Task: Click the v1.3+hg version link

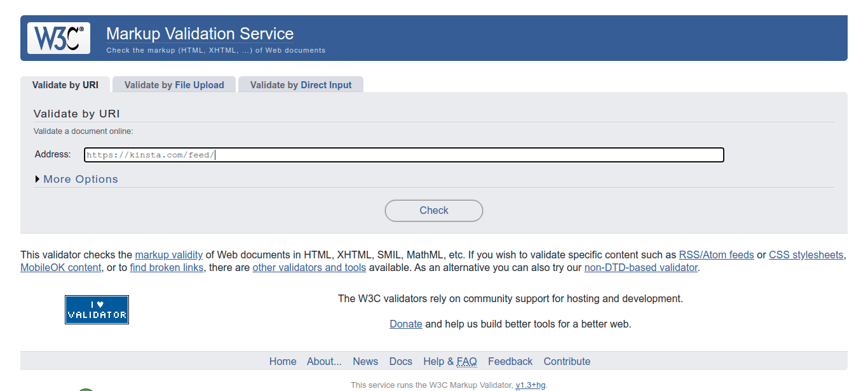Action: pos(531,384)
